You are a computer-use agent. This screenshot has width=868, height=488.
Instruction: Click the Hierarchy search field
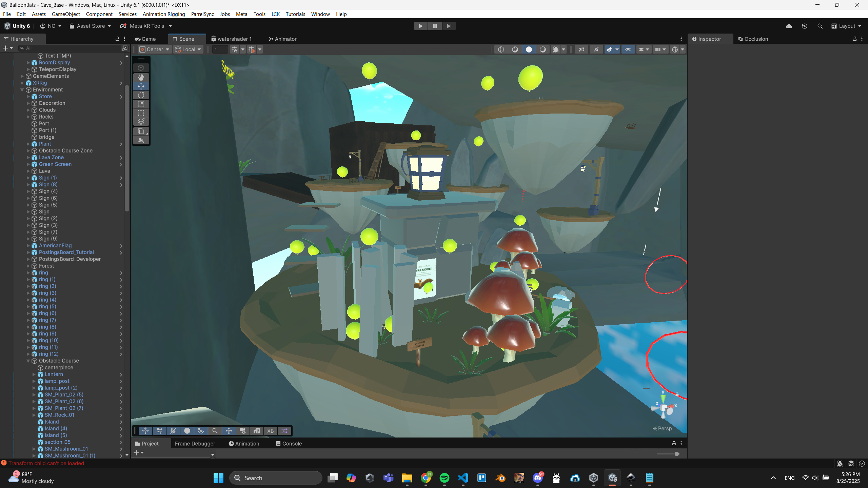(71, 48)
